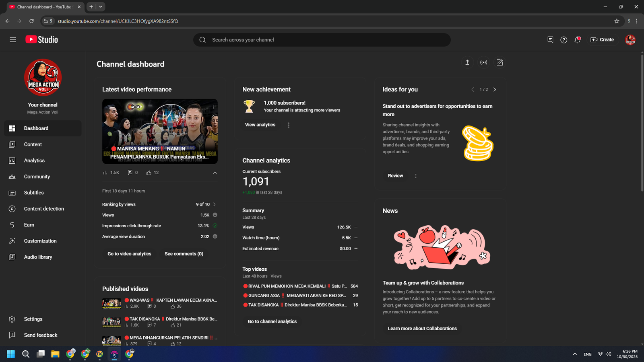Open Analytics in the left sidebar
The image size is (644, 362).
(x=34, y=160)
